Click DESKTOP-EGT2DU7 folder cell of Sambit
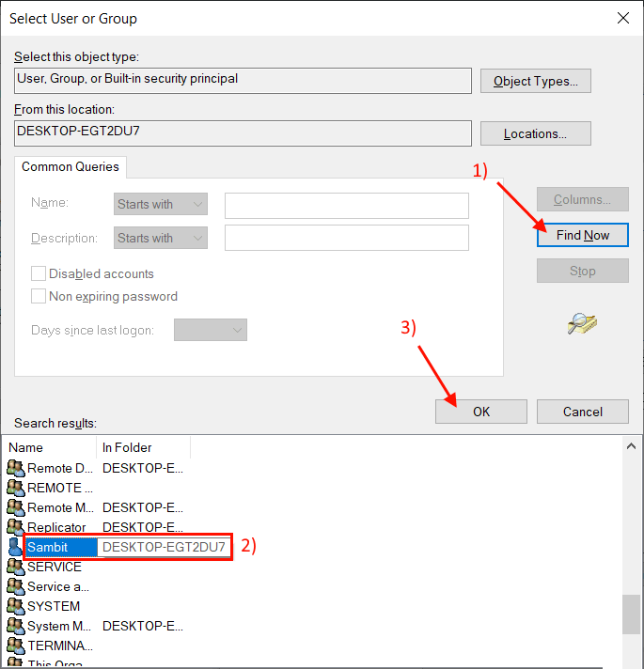Viewport: 644px width, 669px height. (164, 547)
